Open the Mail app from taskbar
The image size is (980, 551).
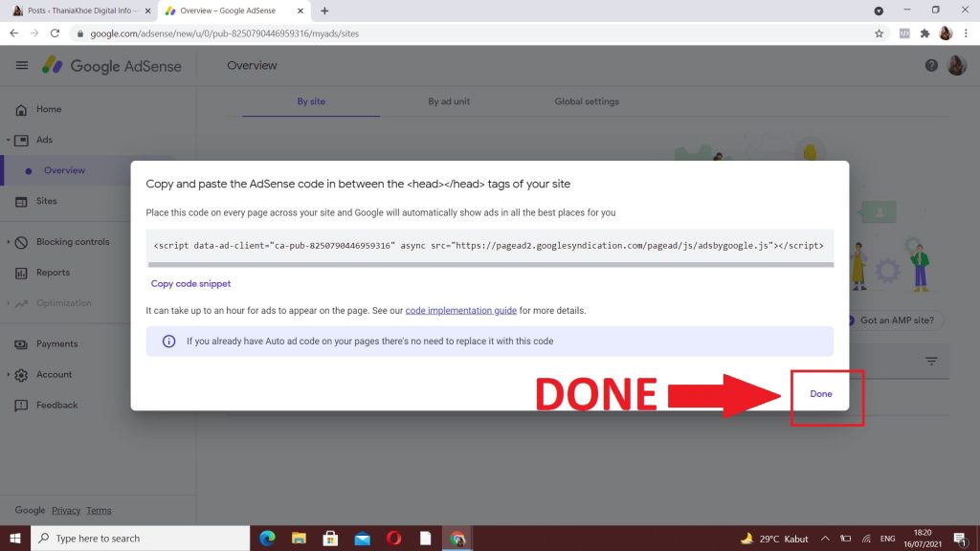363,538
